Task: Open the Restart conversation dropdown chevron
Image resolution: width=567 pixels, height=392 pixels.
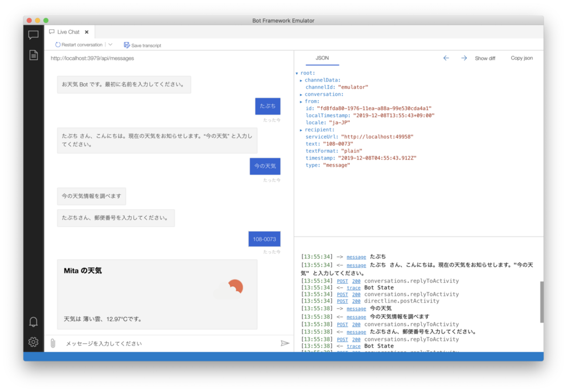Action: 110,44
